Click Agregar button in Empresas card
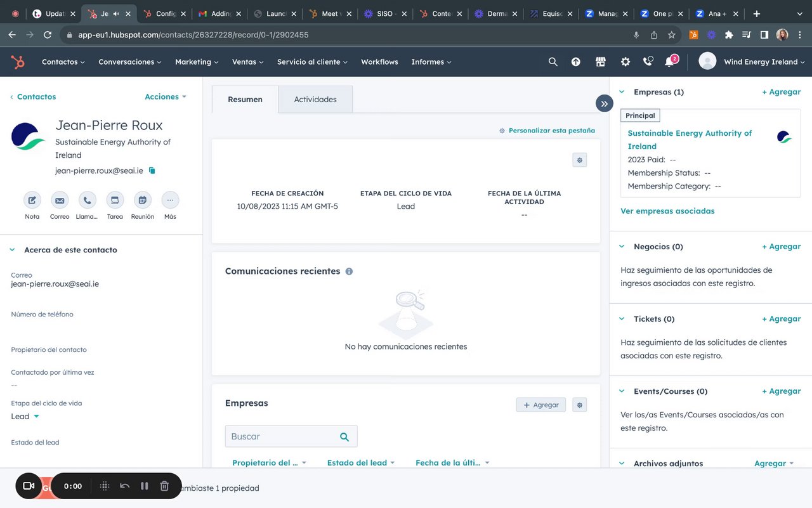Screen dimensions: 812x508 pos(541,405)
